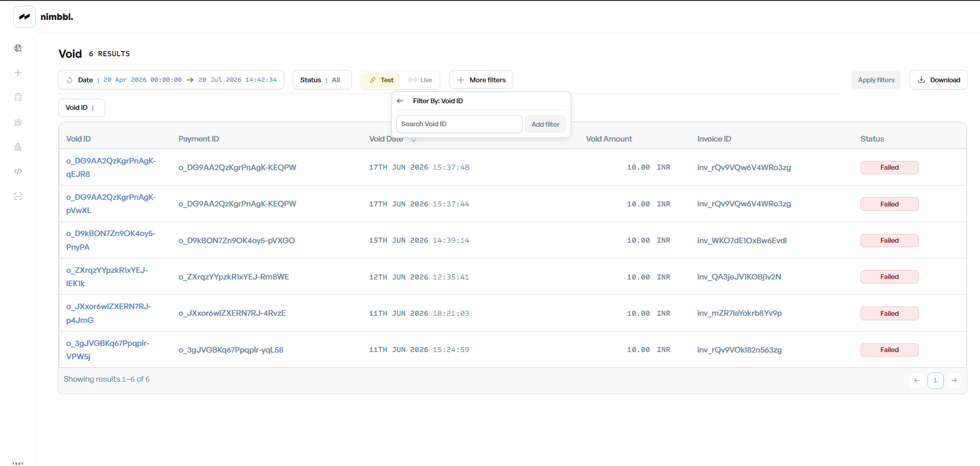Expand More filters menu
This screenshot has width=980, height=466.
coord(481,80)
